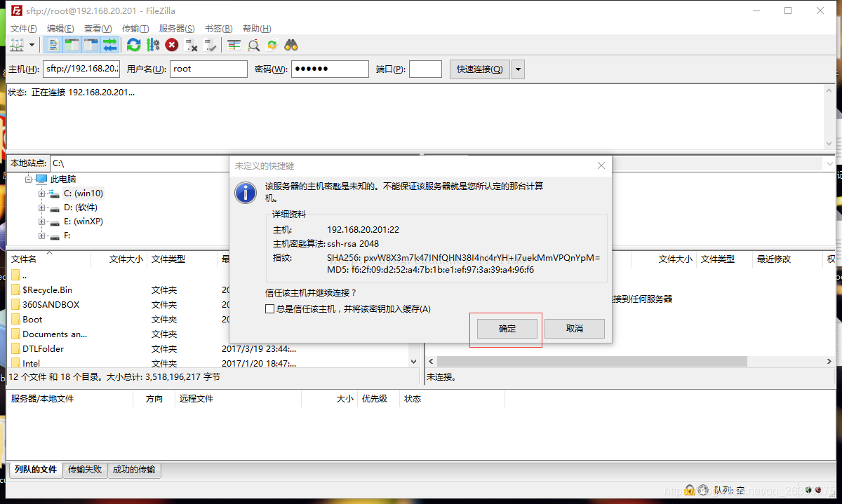Click the 端口 port field
The height and width of the screenshot is (504, 842).
coord(425,69)
